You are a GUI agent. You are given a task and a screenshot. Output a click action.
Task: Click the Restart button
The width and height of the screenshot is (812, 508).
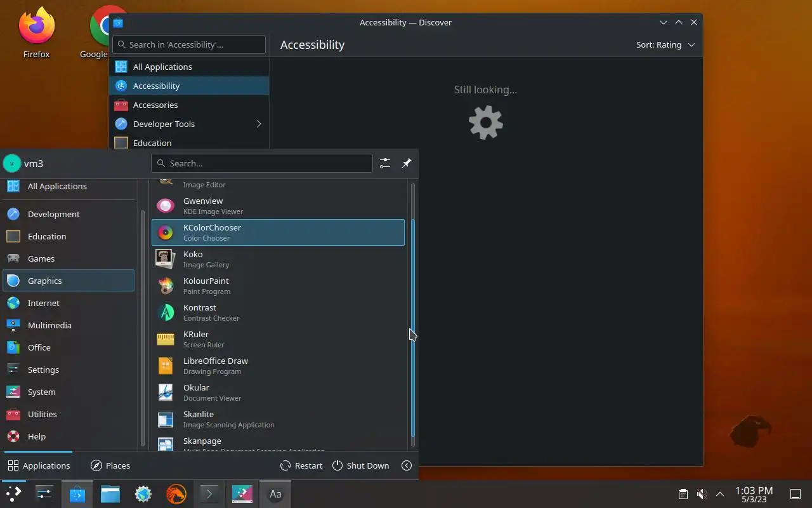click(x=301, y=465)
